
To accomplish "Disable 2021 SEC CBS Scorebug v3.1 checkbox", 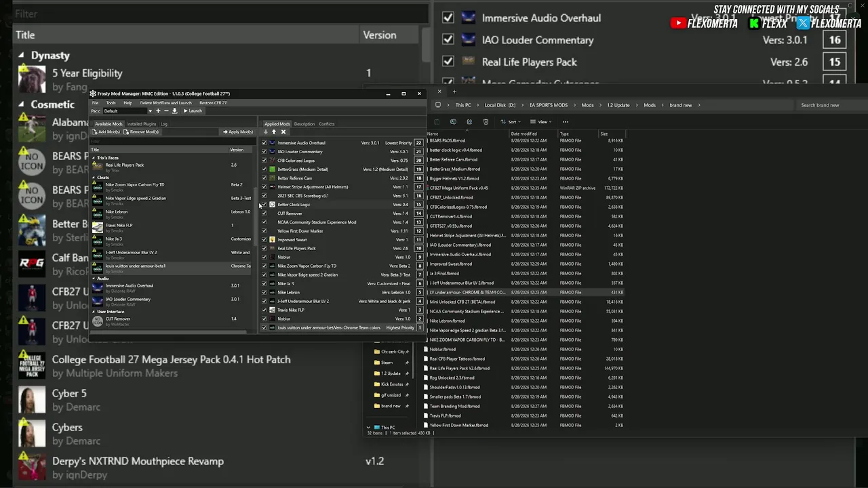I will click(264, 196).
